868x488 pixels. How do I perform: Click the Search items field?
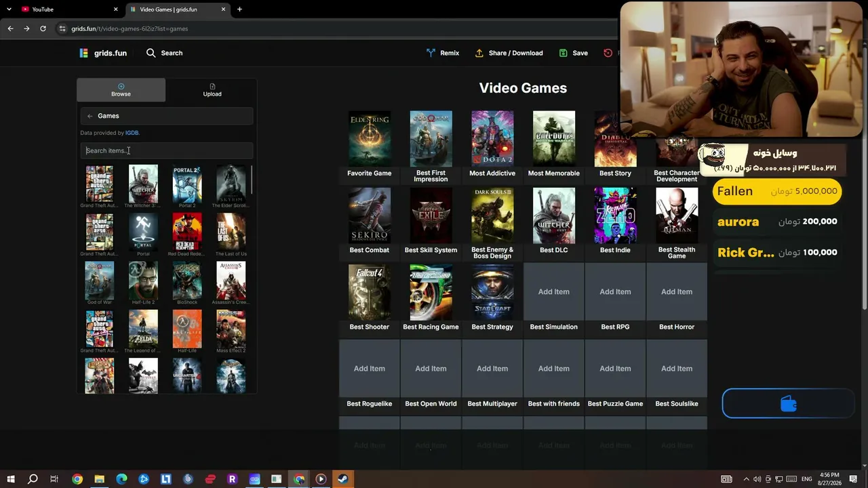point(166,150)
